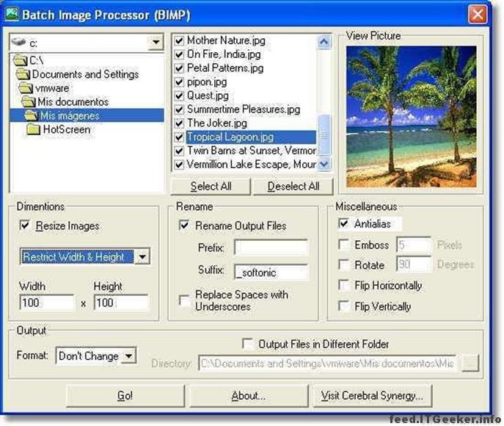Screen dimensions: 504x426
Task: Open the Format Don't Change dropdown
Action: (x=128, y=355)
